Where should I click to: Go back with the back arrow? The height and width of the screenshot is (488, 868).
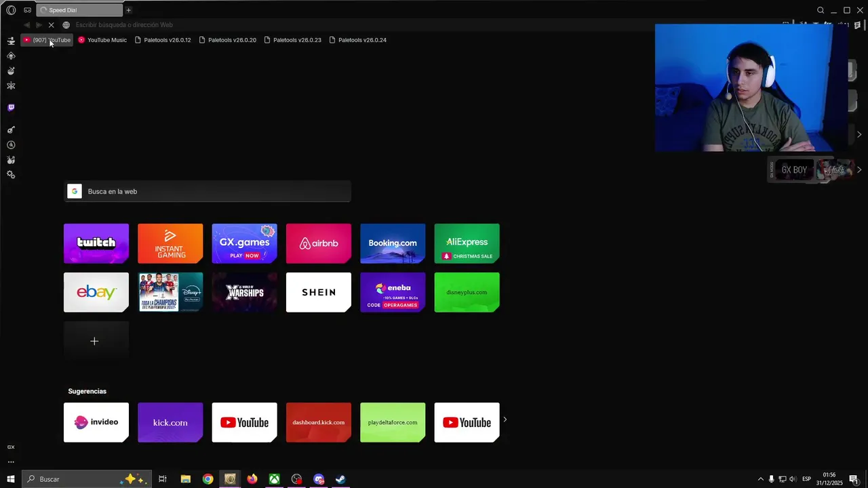point(27,25)
